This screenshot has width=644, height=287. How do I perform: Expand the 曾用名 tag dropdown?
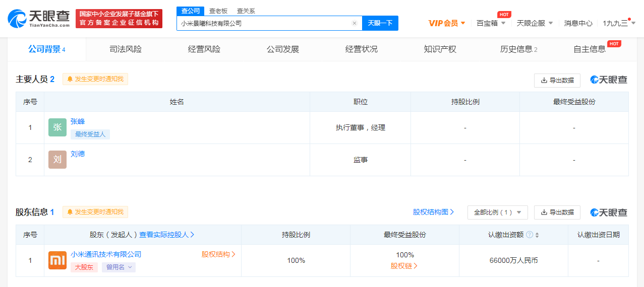pyautogui.click(x=119, y=267)
